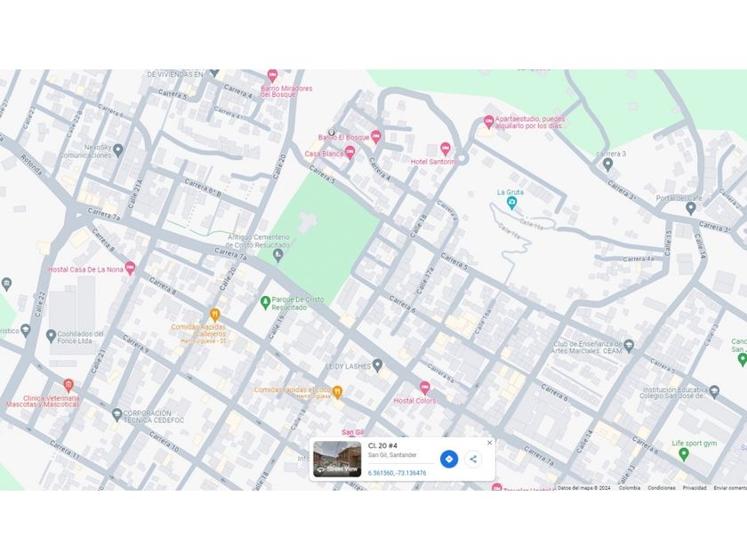The width and height of the screenshot is (747, 560).
Task: Select the La Gruta camera marker
Action: 511,204
